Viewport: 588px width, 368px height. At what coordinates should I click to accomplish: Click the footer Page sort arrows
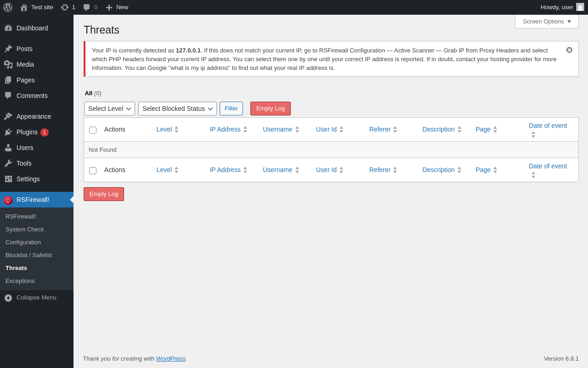point(495,170)
